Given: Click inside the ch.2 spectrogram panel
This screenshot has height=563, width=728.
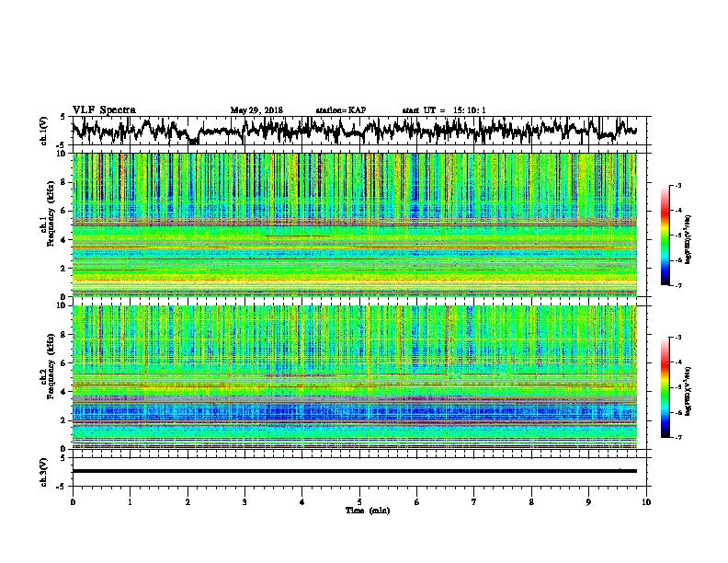Looking at the screenshot, I should click(x=355, y=377).
